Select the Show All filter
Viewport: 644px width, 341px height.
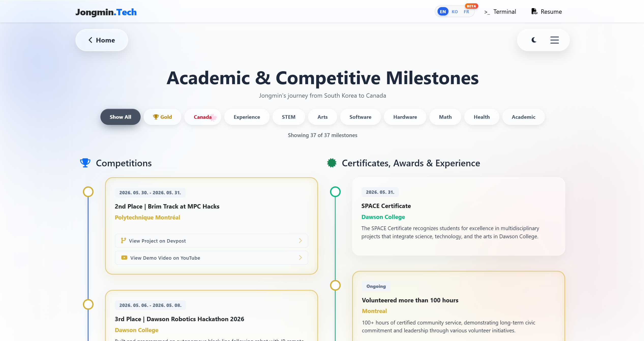120,117
